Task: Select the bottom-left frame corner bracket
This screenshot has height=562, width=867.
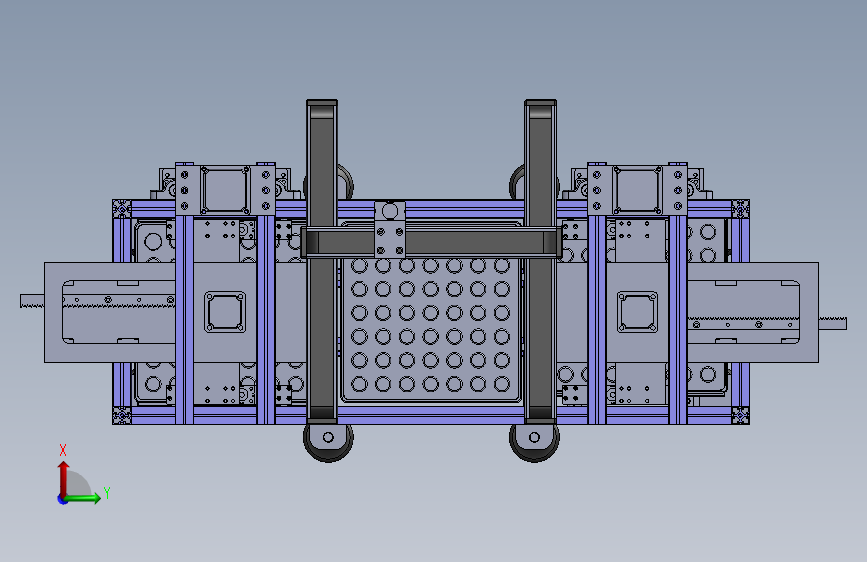Action: [122, 415]
